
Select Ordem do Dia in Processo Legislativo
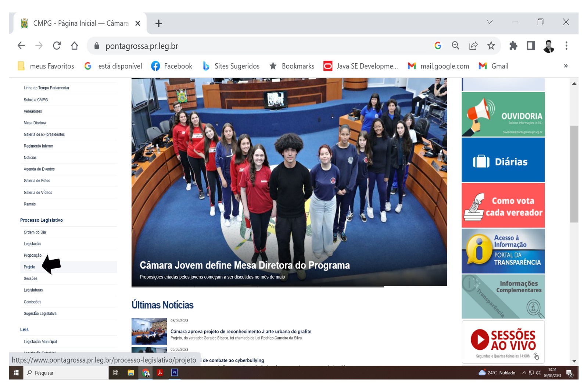[35, 232]
